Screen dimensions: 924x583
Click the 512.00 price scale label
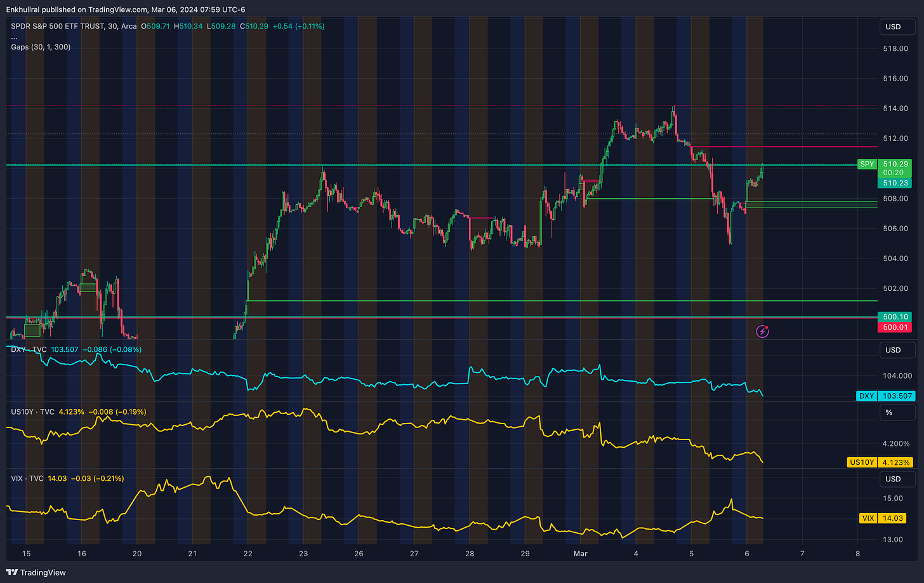click(x=895, y=138)
